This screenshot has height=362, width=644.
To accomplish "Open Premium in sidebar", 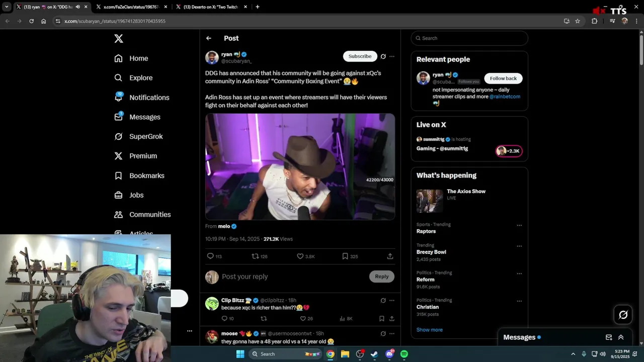I will pyautogui.click(x=136, y=156).
